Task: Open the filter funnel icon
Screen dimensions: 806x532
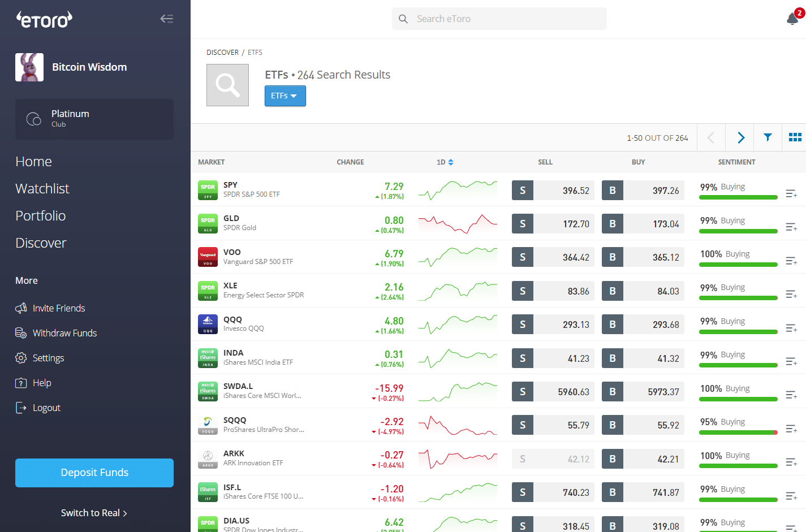Action: 768,137
